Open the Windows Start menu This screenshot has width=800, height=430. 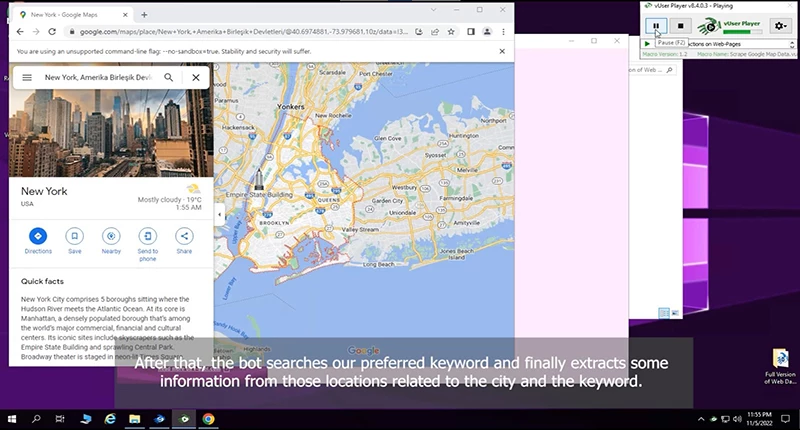tap(12, 419)
